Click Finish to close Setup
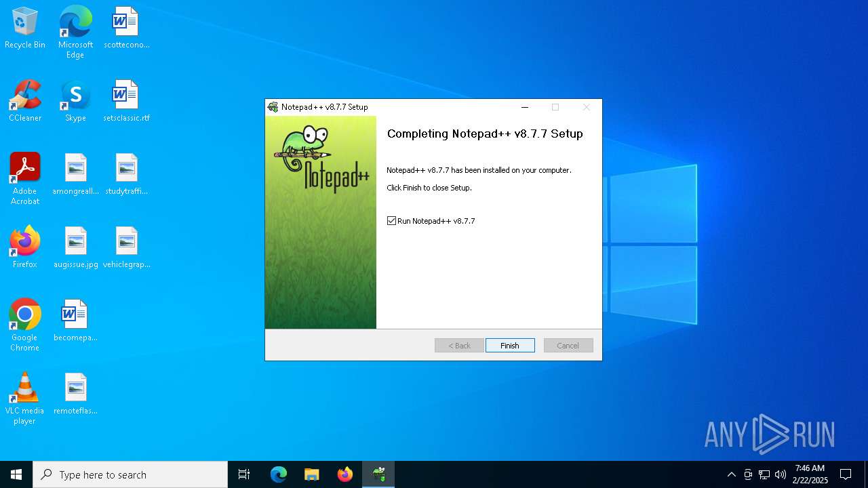Screen dimensions: 868x488 (510, 346)
